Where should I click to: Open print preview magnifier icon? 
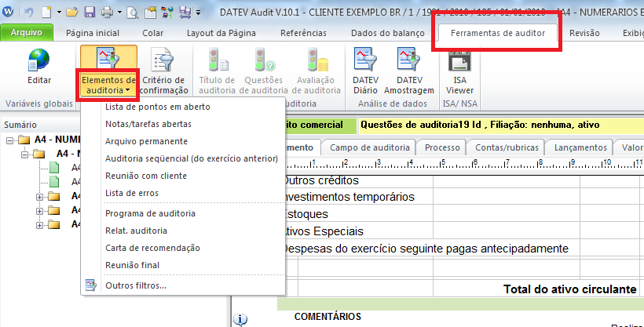coord(133,13)
